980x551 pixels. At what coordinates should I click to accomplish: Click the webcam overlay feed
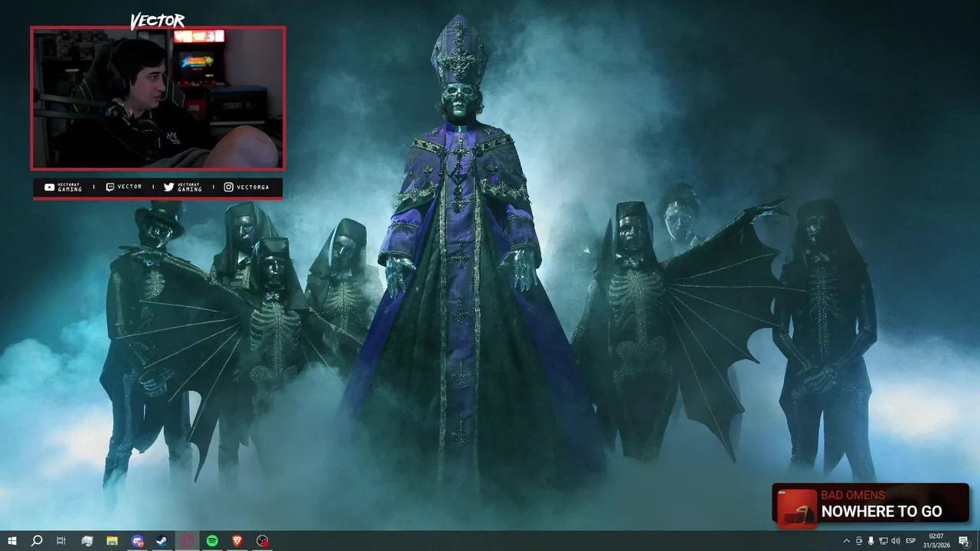(x=158, y=98)
